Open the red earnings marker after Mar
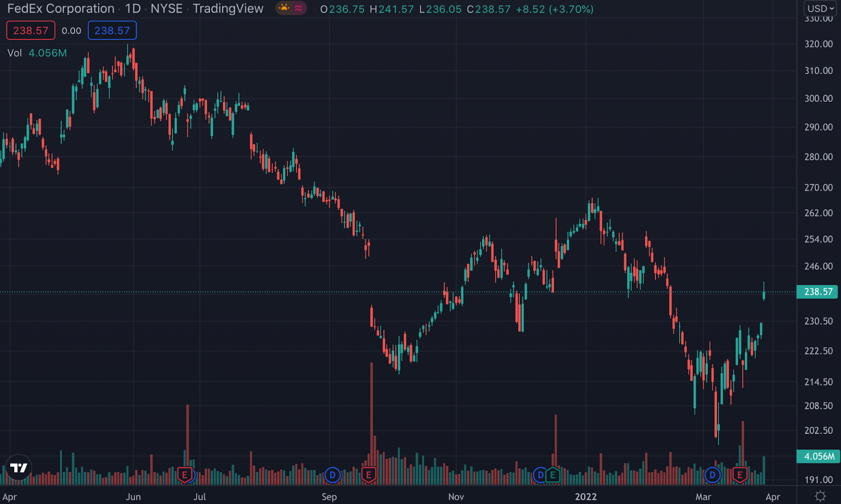The width and height of the screenshot is (841, 504). click(x=740, y=475)
